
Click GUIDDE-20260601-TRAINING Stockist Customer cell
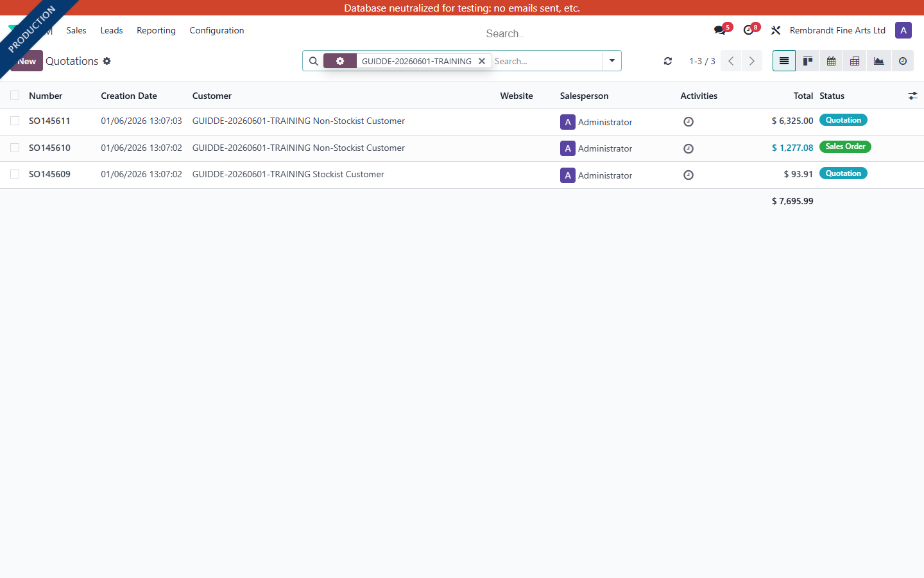pos(288,174)
